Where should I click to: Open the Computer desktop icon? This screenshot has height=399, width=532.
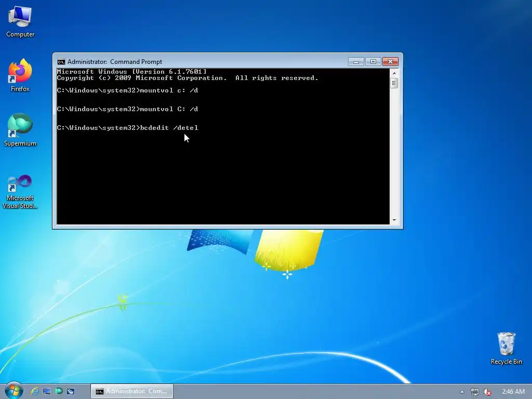pyautogui.click(x=20, y=22)
